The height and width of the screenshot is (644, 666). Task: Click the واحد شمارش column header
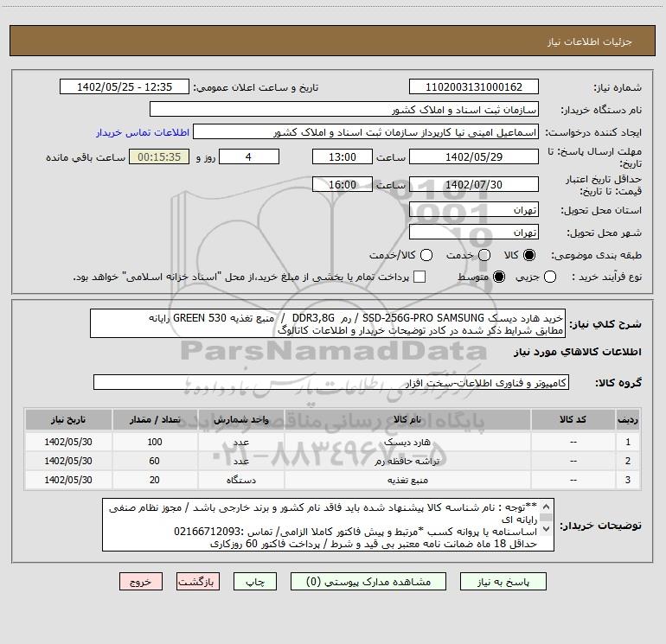coord(240,420)
